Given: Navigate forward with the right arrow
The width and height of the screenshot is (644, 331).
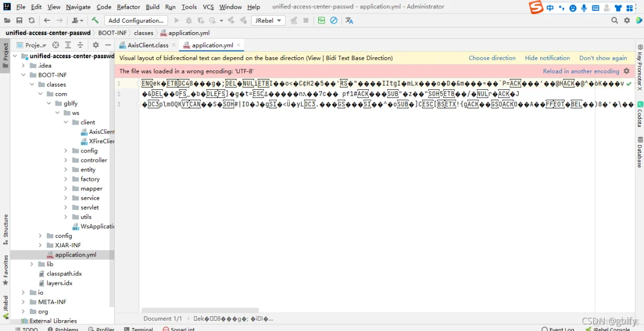Looking at the screenshot, I should tap(59, 20).
